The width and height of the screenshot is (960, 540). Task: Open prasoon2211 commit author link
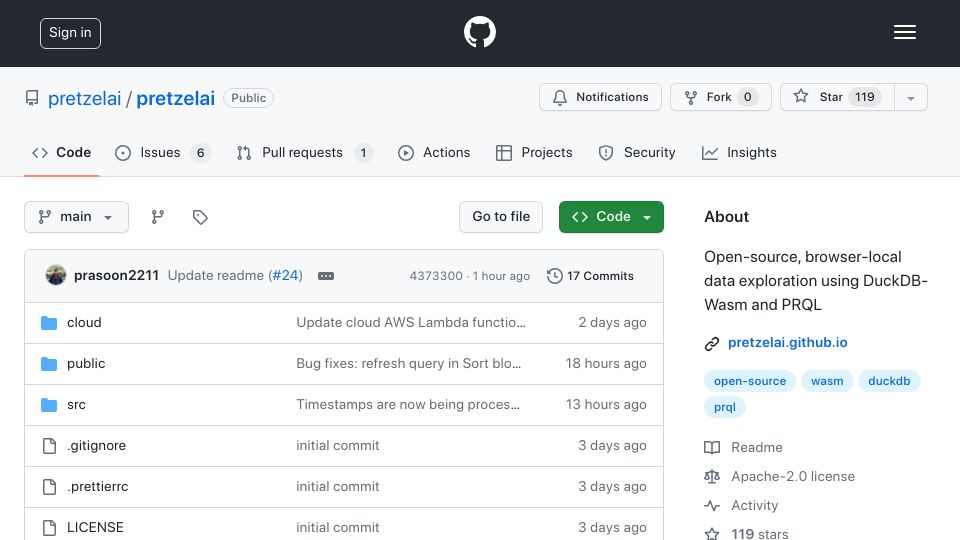point(116,276)
